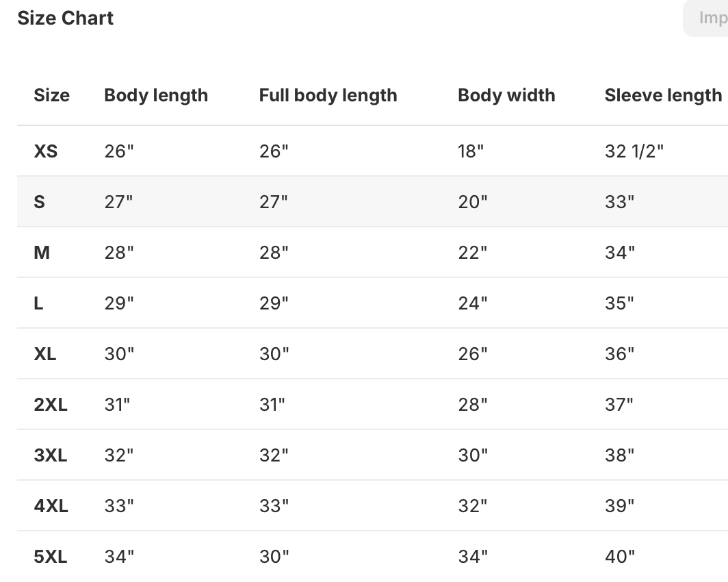Click the 3XL size row label
The height and width of the screenshot is (582, 728).
tap(51, 455)
